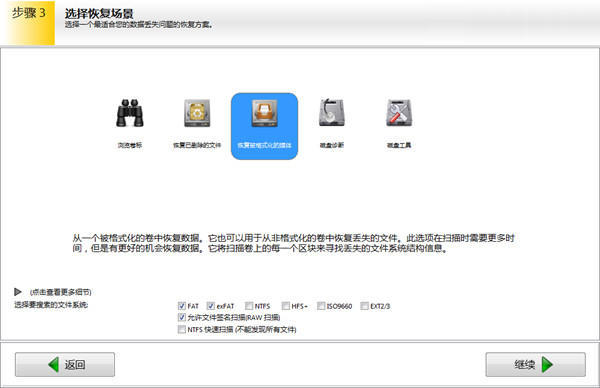
Task: Enable the HFS+ file system checkbox
Action: coord(285,306)
